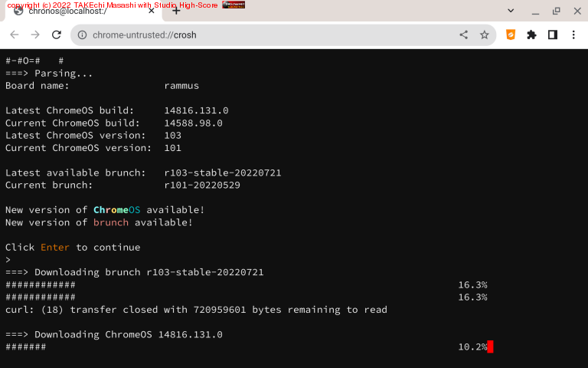Minimize the browser window
This screenshot has width=588, height=368.
(535, 11)
